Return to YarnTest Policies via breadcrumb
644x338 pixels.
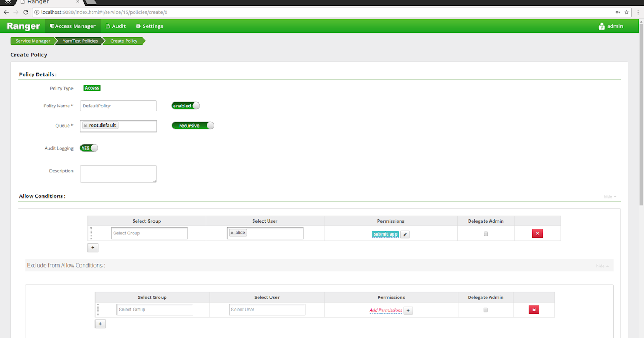[78, 40]
